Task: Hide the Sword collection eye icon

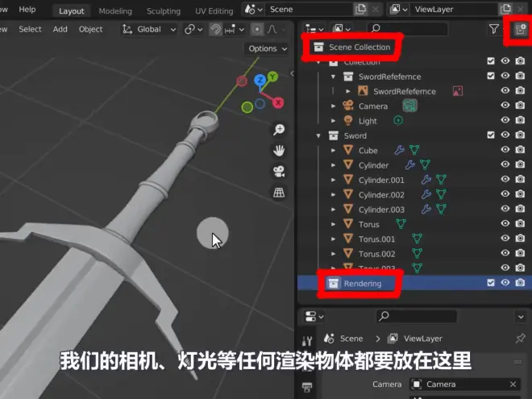Action: click(505, 135)
